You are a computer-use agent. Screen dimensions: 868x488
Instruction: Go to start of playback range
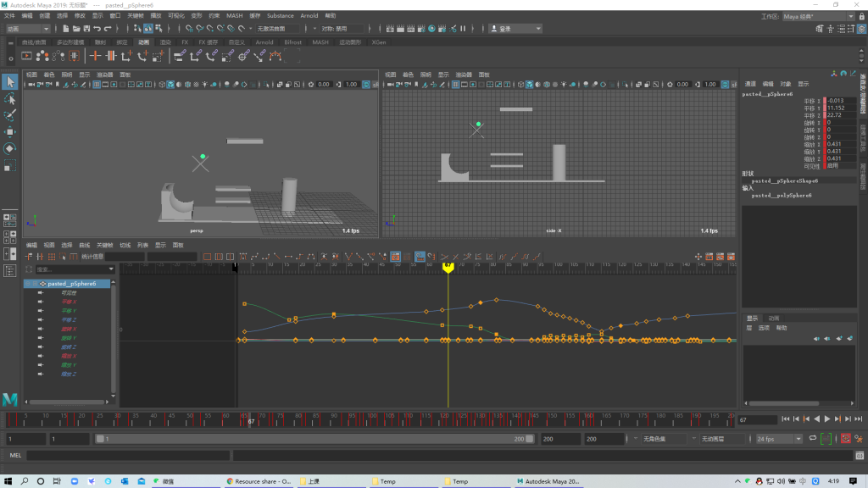tap(786, 419)
